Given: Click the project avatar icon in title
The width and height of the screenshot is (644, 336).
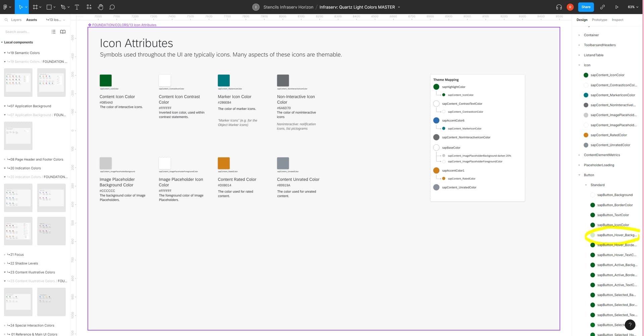Looking at the screenshot, I should pos(256,7).
